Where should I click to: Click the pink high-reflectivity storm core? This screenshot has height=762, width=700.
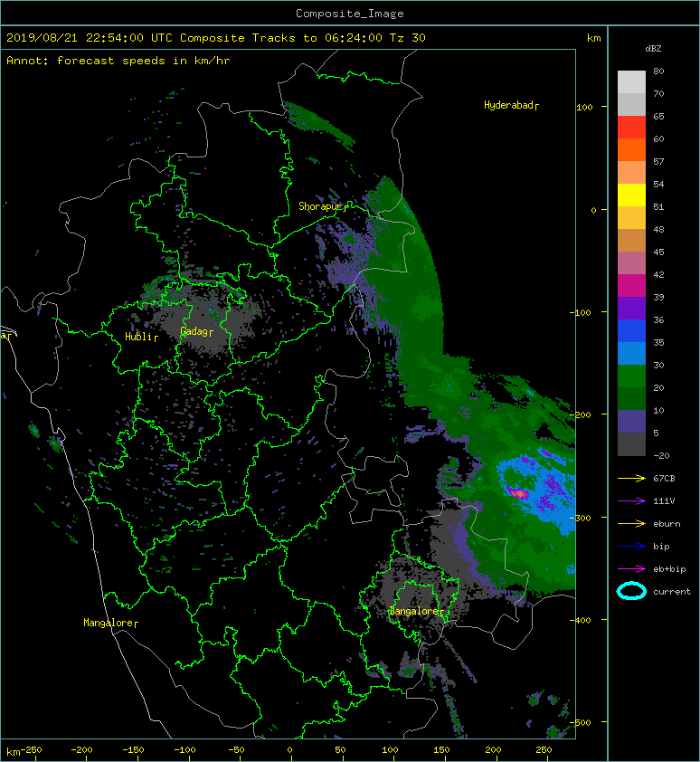coord(519,493)
